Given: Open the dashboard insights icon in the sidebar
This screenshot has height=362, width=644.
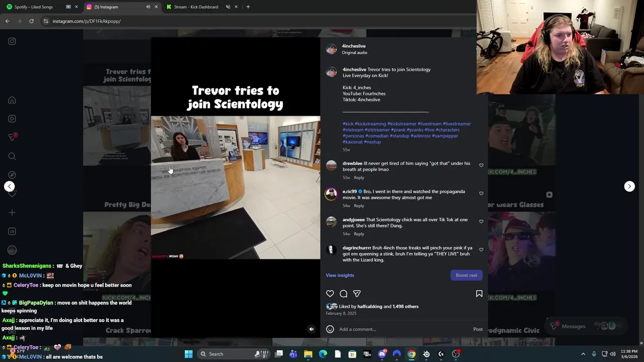Looking at the screenshot, I should 12,231.
